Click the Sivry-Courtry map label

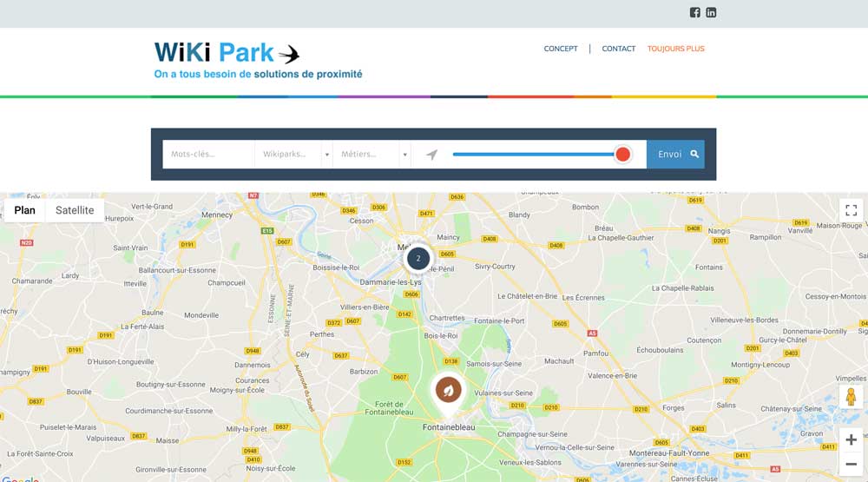[x=495, y=266]
